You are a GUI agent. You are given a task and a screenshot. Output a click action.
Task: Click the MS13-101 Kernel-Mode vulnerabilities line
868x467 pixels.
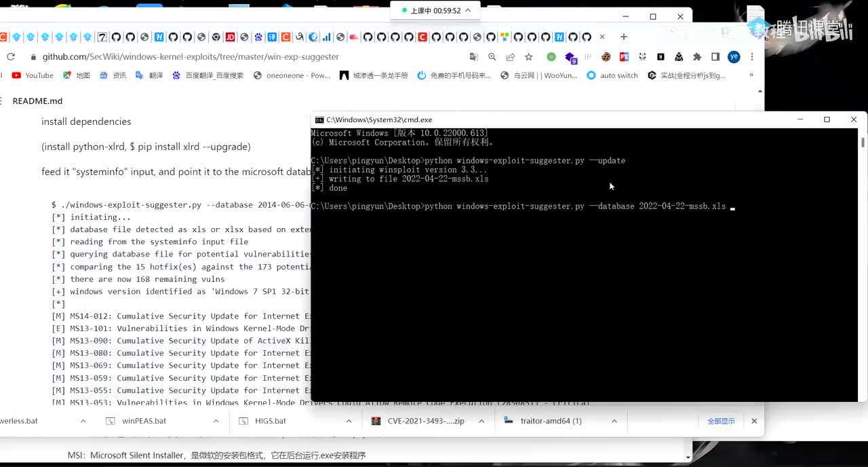(181, 328)
